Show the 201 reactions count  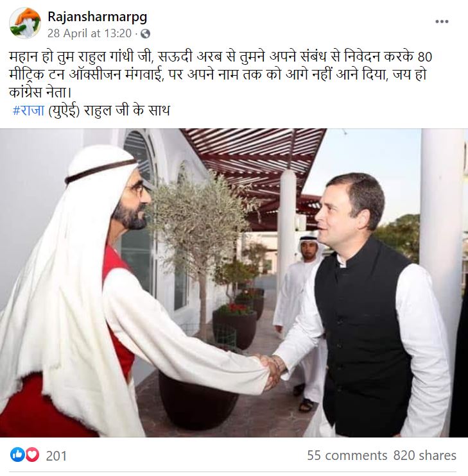point(56,455)
